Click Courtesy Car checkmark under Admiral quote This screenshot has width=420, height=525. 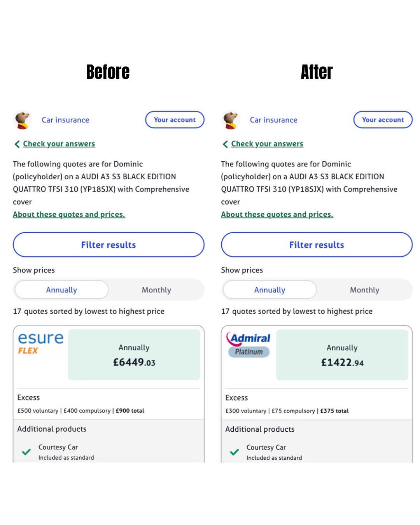(234, 452)
